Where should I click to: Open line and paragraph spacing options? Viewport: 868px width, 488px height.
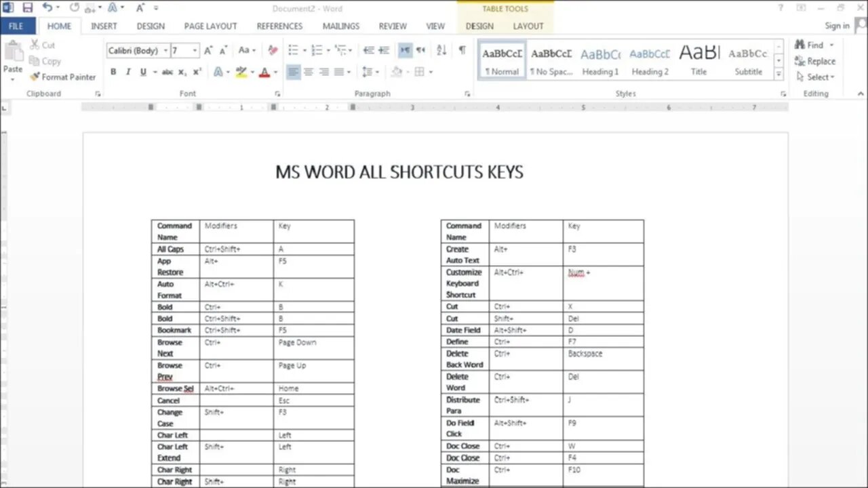pos(368,72)
